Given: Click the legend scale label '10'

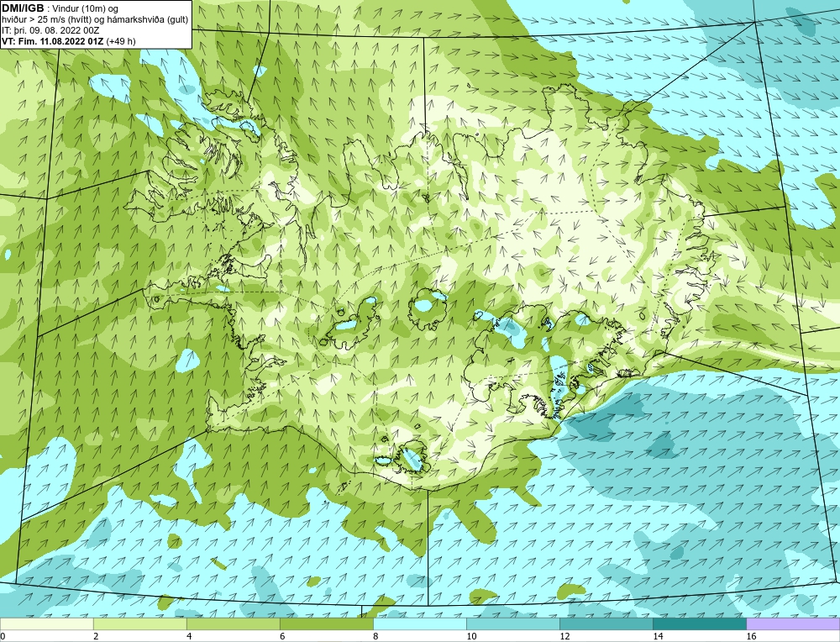Looking at the screenshot, I should coord(471,636).
